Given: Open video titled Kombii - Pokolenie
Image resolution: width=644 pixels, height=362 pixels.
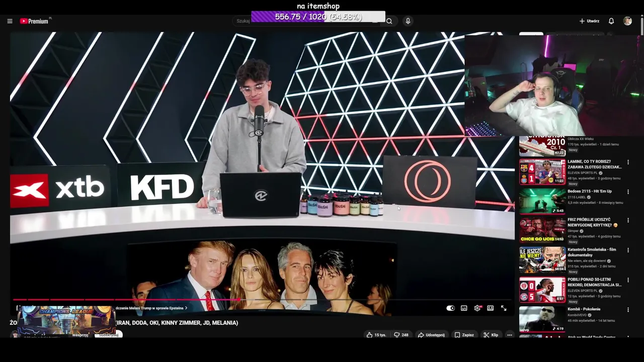Looking at the screenshot, I should coord(584,309).
